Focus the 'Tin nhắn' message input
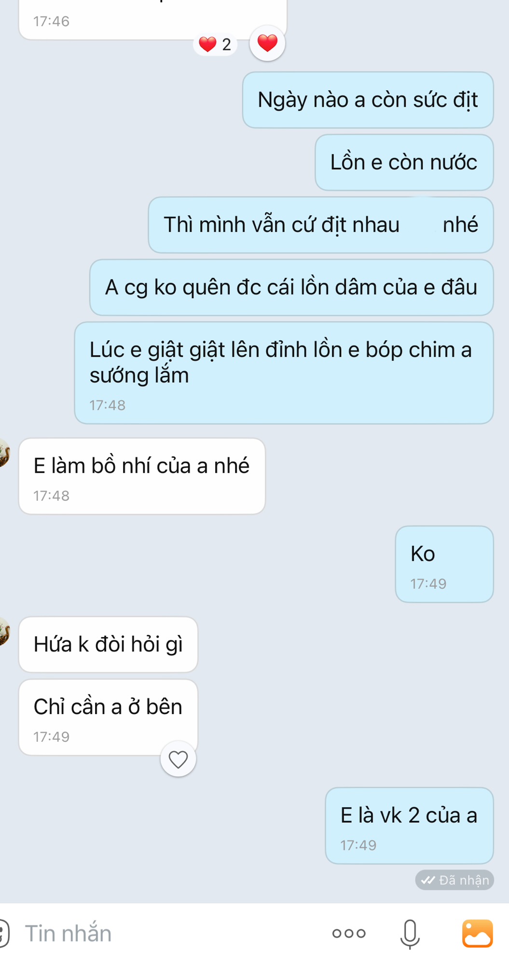Viewport: 509px width, 980px height. coord(164,933)
